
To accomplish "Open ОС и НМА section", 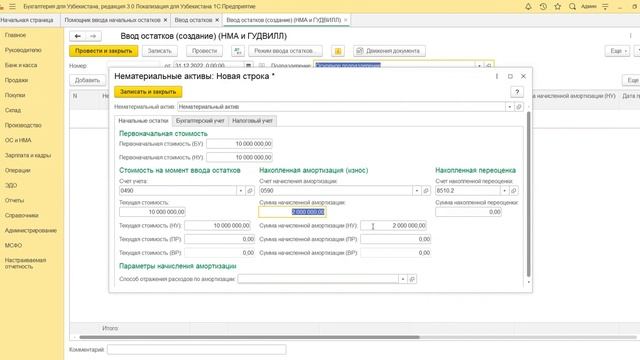I will 18,140.
